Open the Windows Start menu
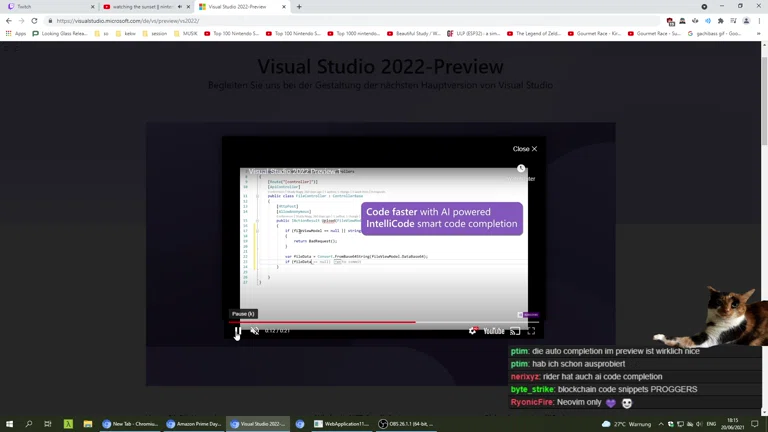 click(x=9, y=424)
